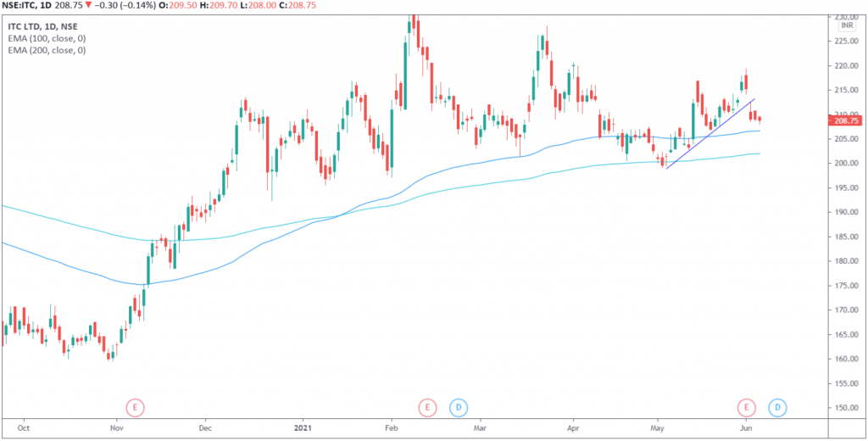Click the Oct label on the time axis
868x441 pixels.
24,431
